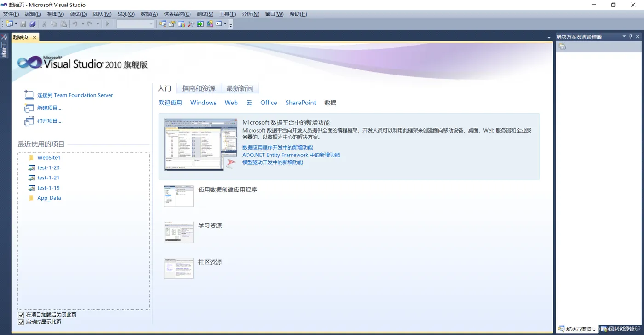Click the 数据应用程序开发中的新增功能 link

(277, 148)
